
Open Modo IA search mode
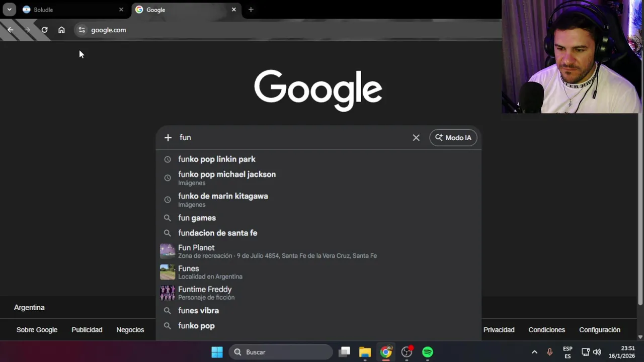pyautogui.click(x=453, y=137)
